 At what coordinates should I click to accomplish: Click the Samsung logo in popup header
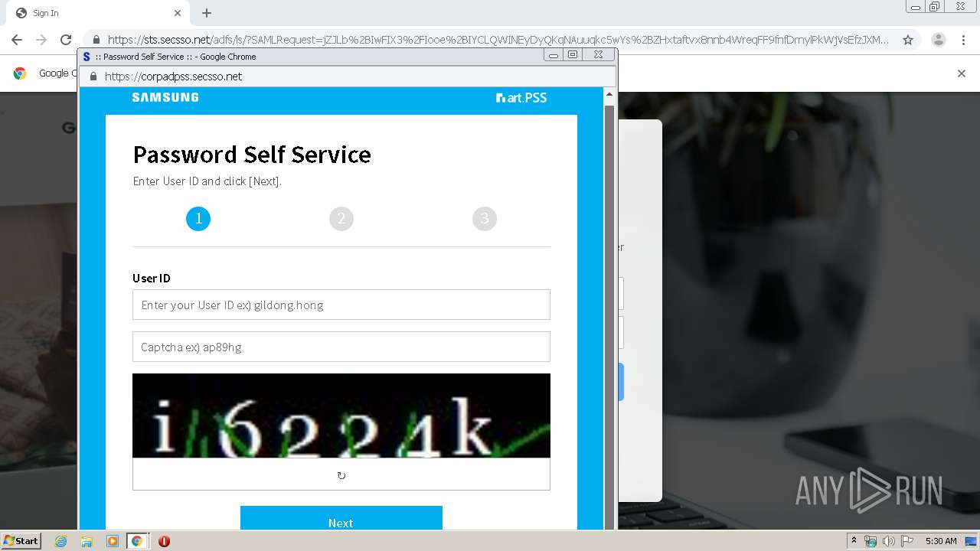[x=165, y=97]
